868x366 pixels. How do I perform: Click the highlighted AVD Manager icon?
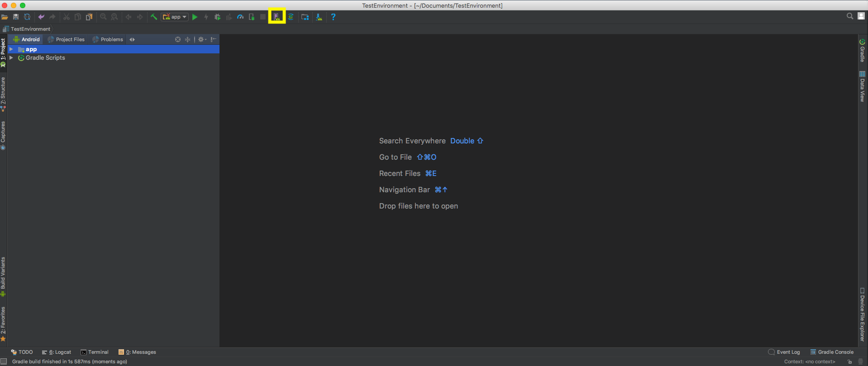click(x=277, y=17)
